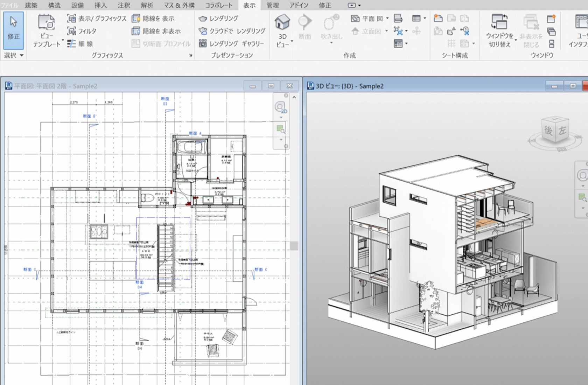588x385 pixels.
Task: Open 表示/グラフィックス settings
Action: [x=97, y=19]
